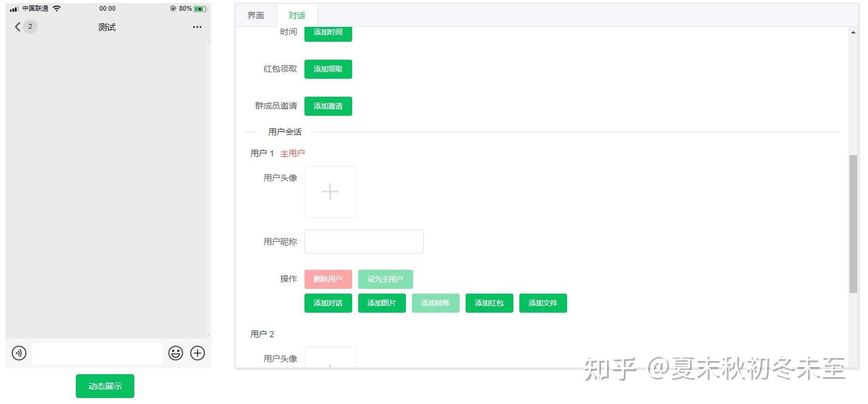Open chat options via the ellipsis icon
This screenshot has height=404, width=868.
197,27
